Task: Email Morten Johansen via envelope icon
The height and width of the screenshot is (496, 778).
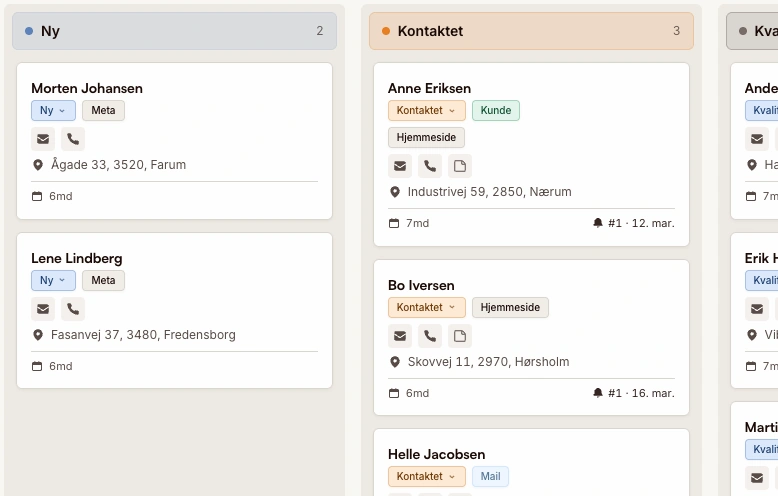Action: 43,139
